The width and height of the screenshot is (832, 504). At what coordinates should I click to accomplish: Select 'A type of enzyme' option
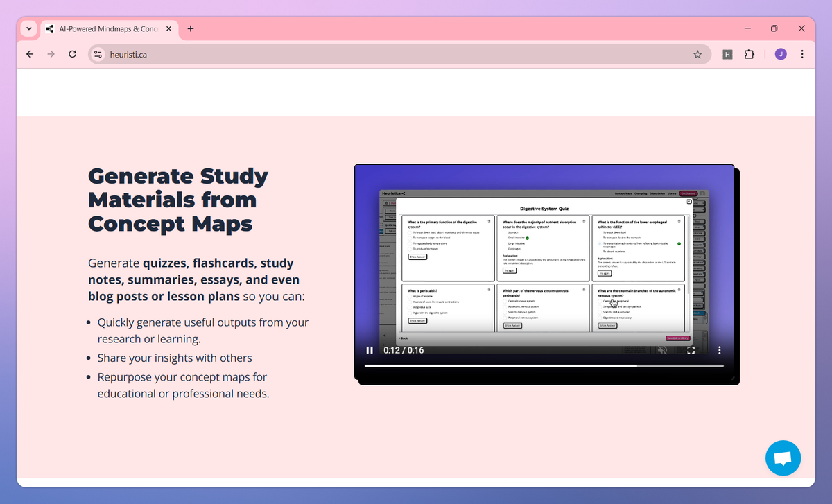[x=421, y=296]
